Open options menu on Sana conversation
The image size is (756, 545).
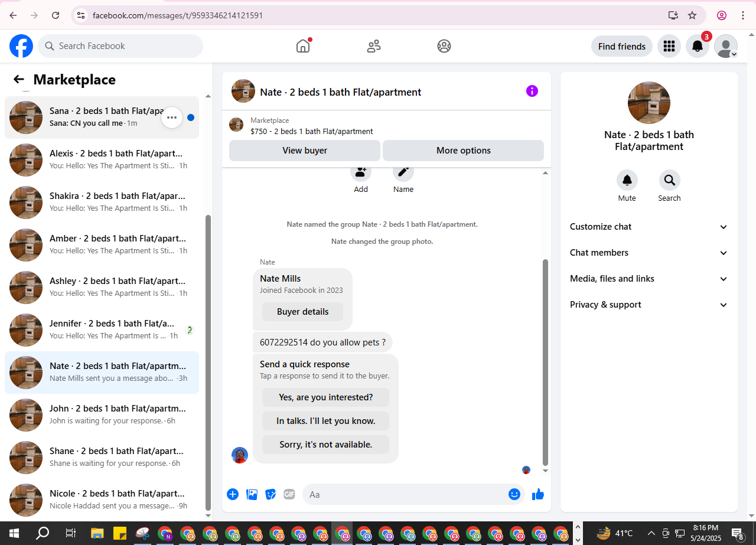[172, 118]
